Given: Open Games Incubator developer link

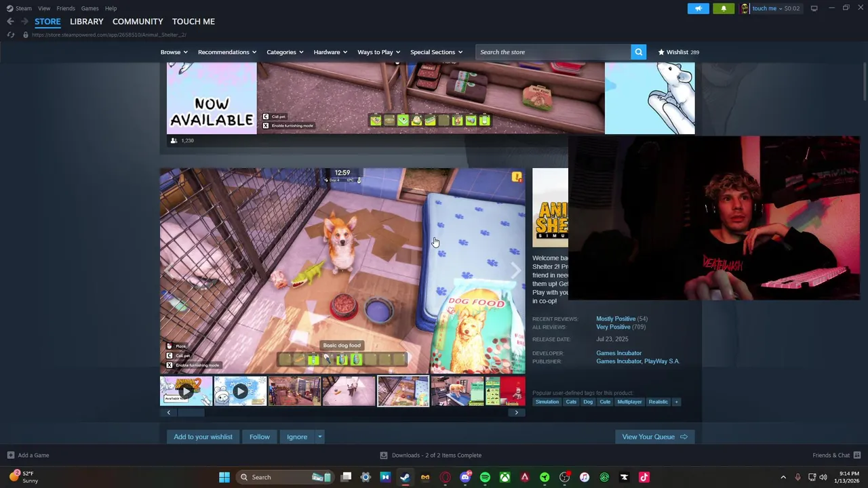Looking at the screenshot, I should (618, 353).
